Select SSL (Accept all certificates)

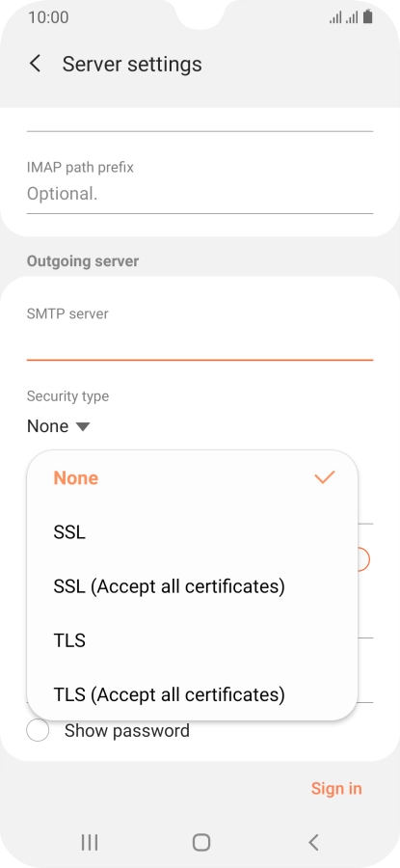tap(192, 585)
